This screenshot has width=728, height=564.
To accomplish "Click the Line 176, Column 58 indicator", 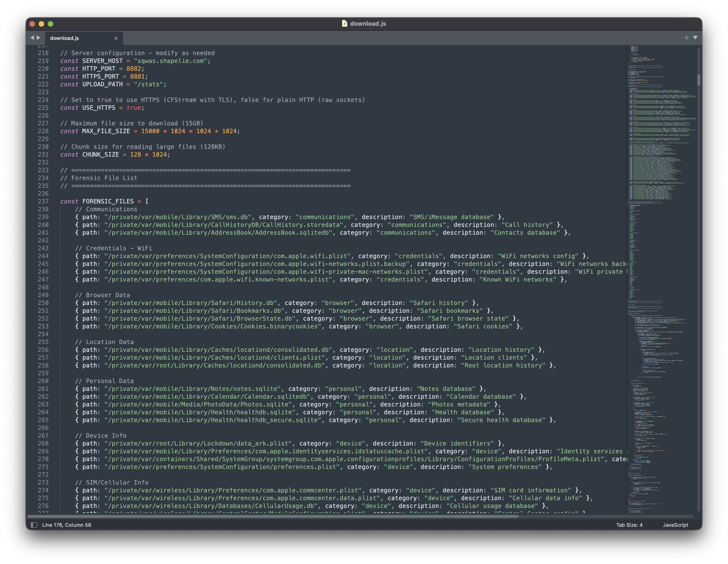I will tap(67, 525).
